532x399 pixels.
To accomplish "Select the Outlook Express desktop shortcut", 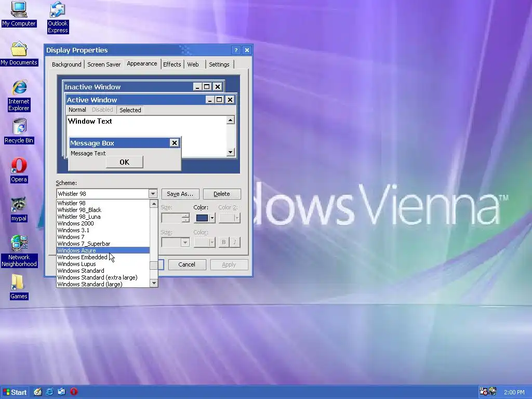I will pos(58,17).
